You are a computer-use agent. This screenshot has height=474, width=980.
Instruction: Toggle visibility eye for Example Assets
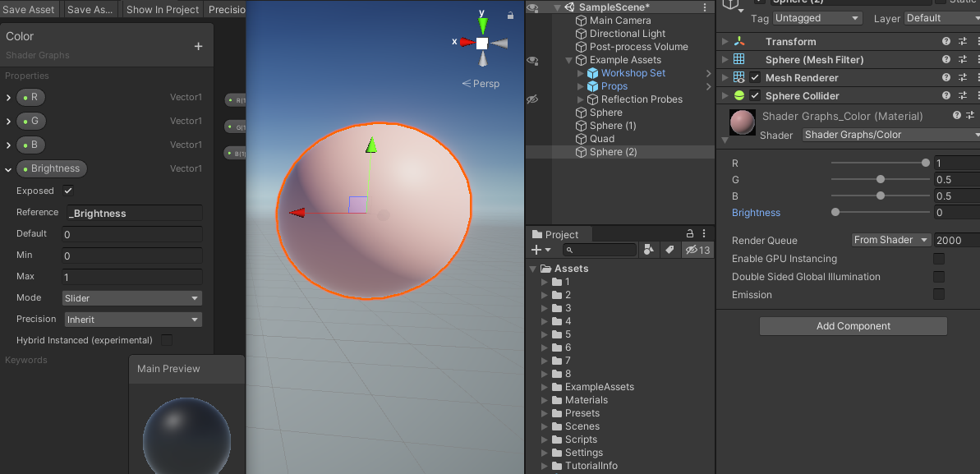coord(532,60)
